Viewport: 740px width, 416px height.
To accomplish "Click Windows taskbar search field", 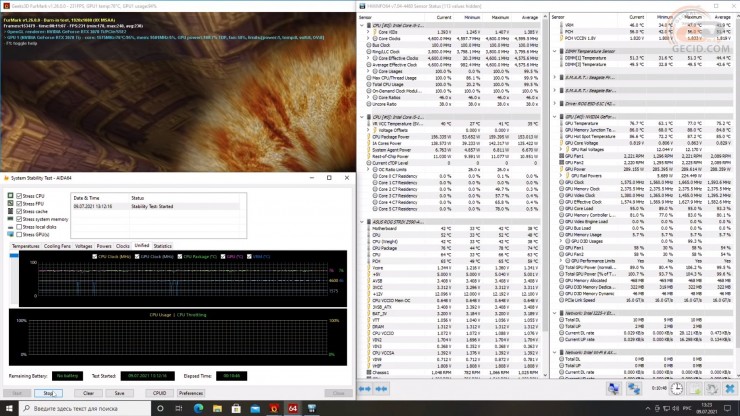I will tap(85, 408).
